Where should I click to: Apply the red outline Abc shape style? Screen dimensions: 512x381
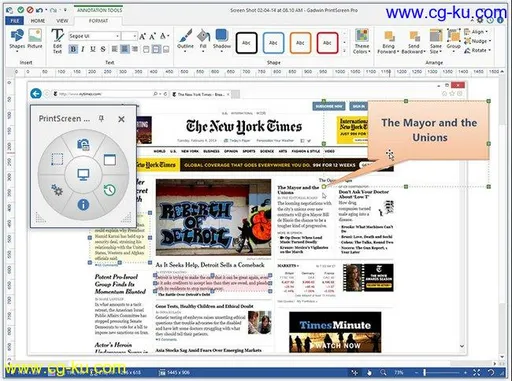coord(327,43)
